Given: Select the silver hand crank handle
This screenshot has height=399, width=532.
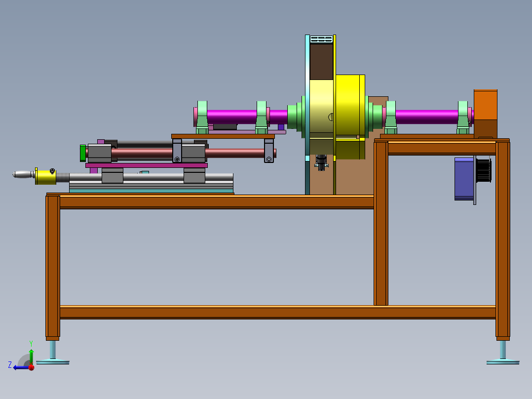Looking at the screenshot, I should pyautogui.click(x=23, y=174).
